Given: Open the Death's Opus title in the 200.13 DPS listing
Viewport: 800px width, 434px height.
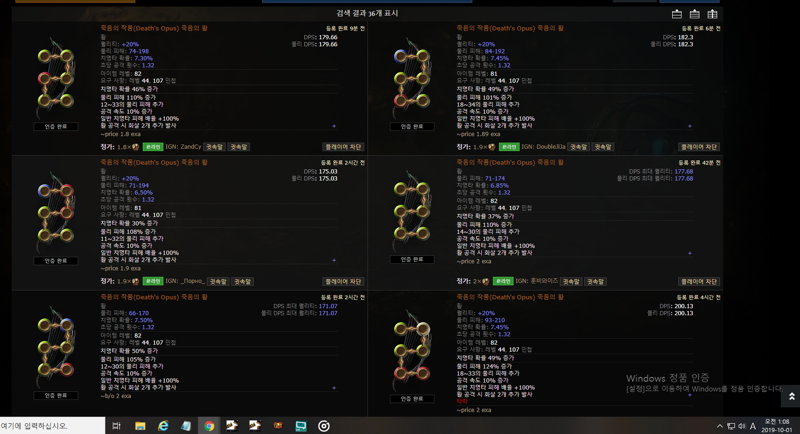Looking at the screenshot, I should point(510,297).
